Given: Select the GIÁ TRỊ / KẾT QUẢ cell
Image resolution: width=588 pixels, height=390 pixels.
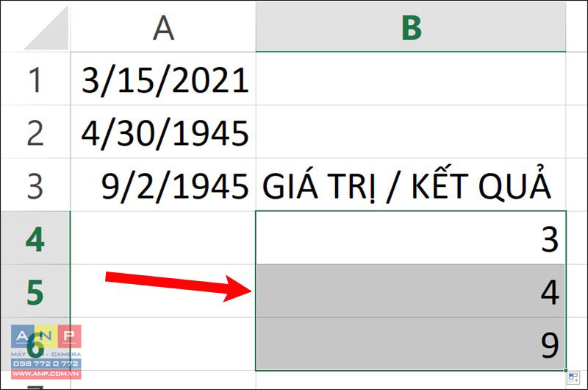Looking at the screenshot, I should [x=411, y=185].
